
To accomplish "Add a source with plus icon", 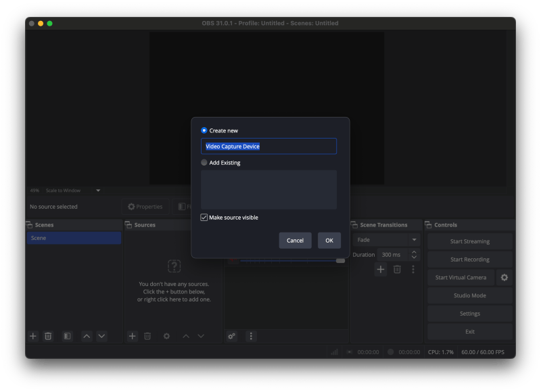I will [132, 336].
